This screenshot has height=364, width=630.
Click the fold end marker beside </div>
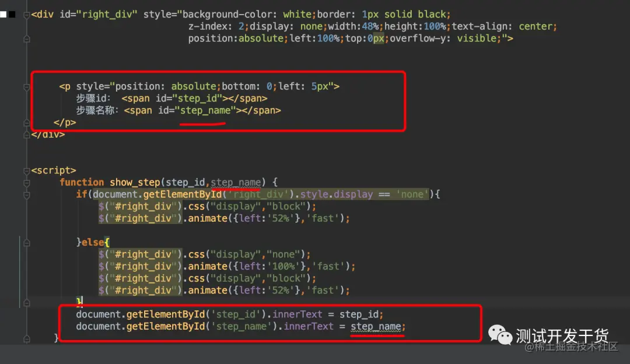pos(26,135)
